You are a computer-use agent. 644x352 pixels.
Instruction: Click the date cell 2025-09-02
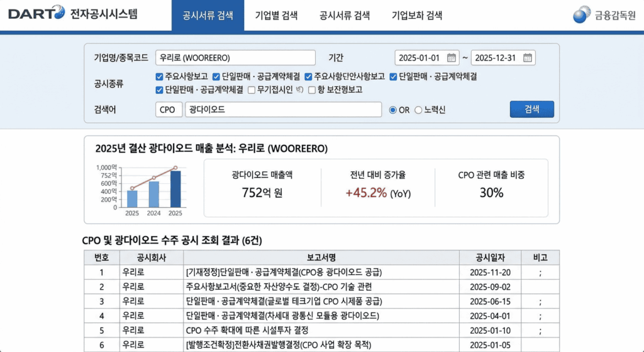tap(490, 287)
